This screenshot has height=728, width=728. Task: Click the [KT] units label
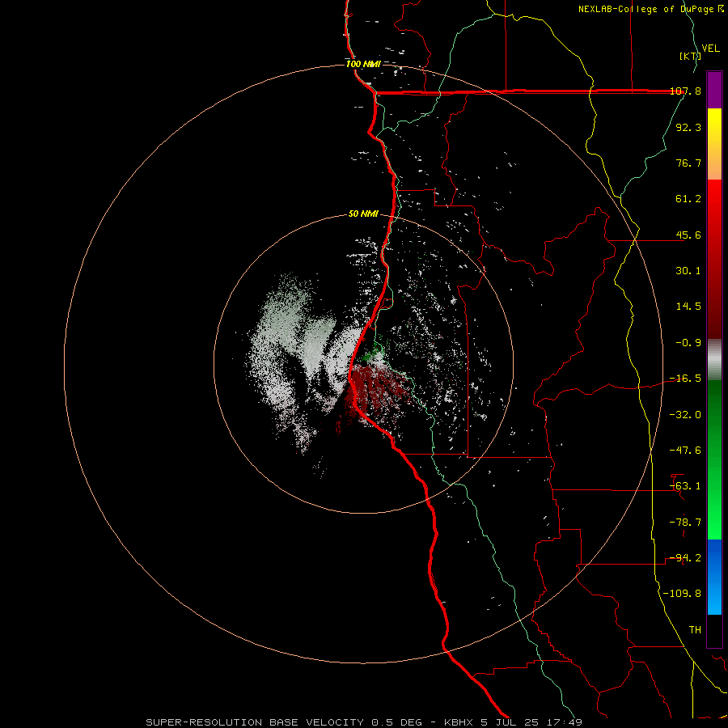(x=690, y=56)
